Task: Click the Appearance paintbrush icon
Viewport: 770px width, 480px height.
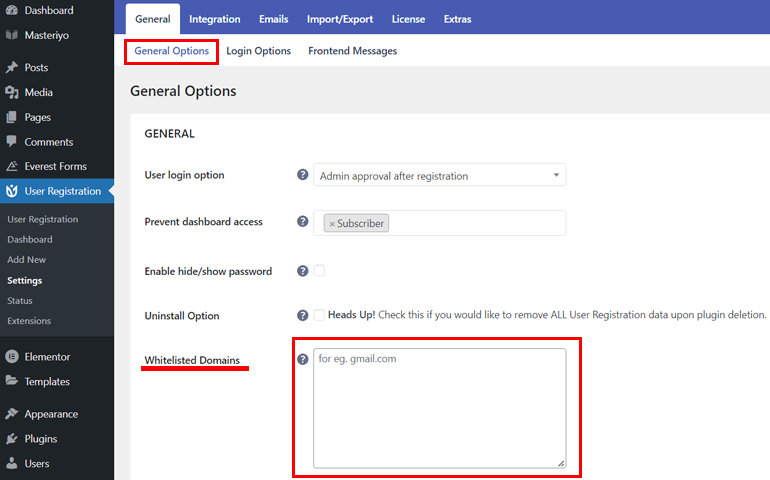Action: click(12, 414)
